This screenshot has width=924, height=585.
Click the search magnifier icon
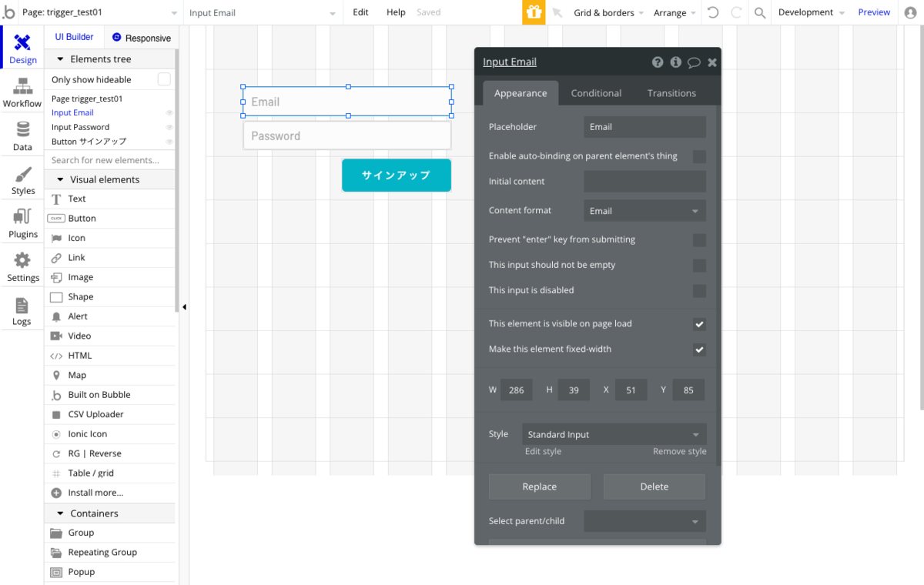pyautogui.click(x=760, y=13)
